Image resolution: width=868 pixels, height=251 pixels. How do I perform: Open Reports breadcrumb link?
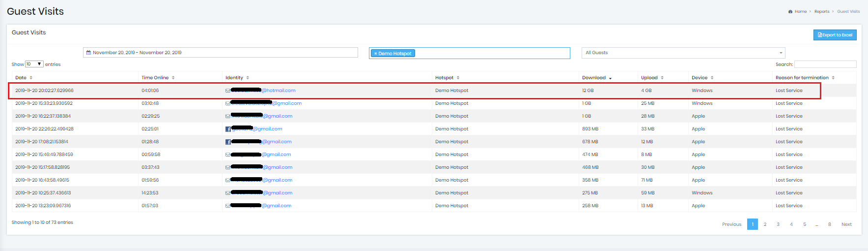822,11
